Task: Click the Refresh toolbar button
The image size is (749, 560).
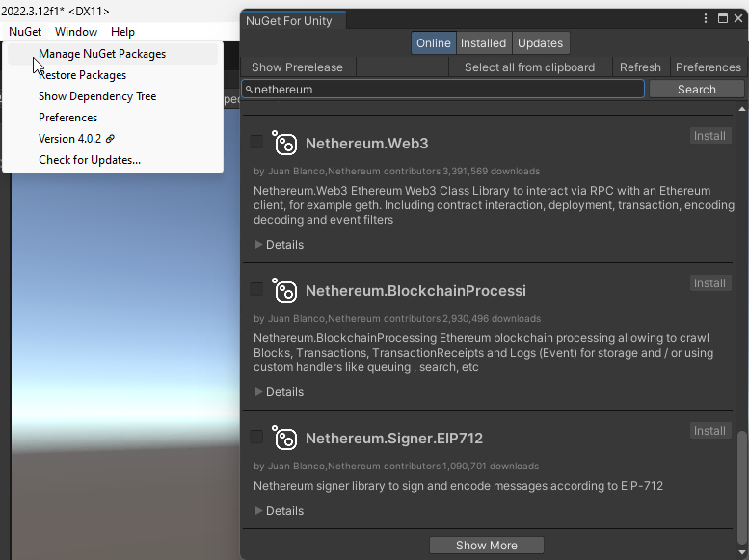Action: (640, 67)
